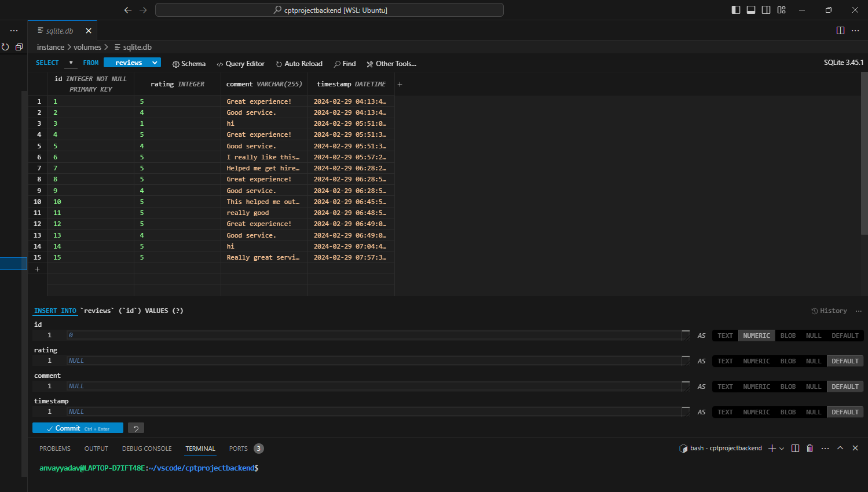Set rating to DEFAULT
This screenshot has height=492, width=868.
point(845,361)
